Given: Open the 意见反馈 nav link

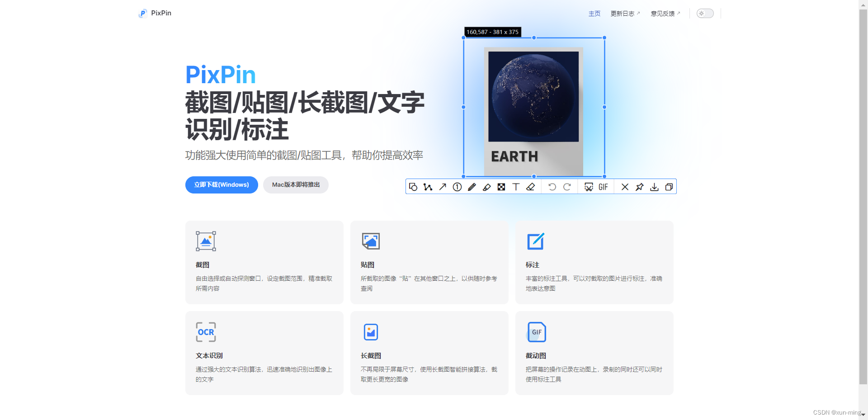Looking at the screenshot, I should pos(665,14).
